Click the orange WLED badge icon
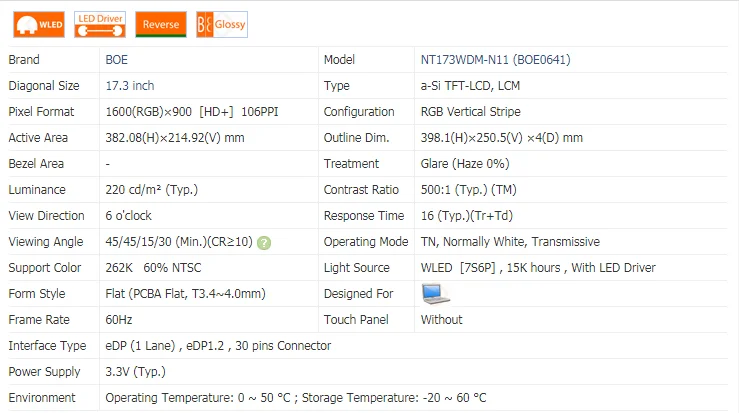This screenshot has width=739, height=413. click(x=39, y=25)
